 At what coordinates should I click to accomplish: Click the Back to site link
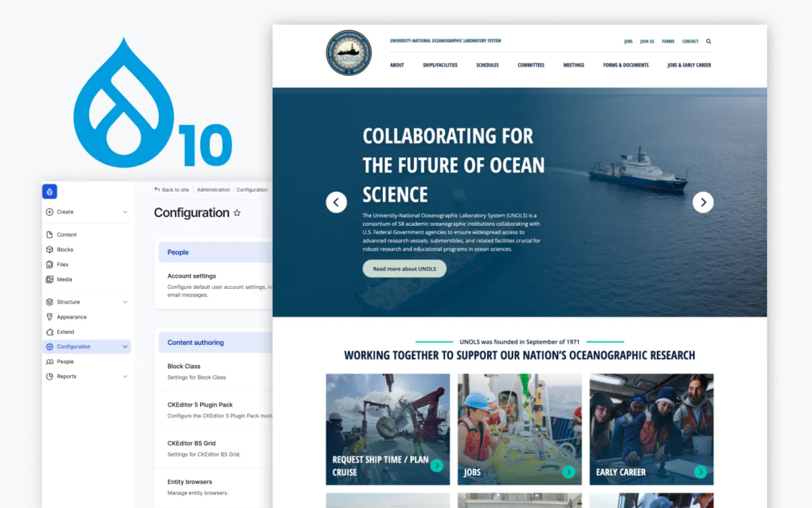pos(172,190)
